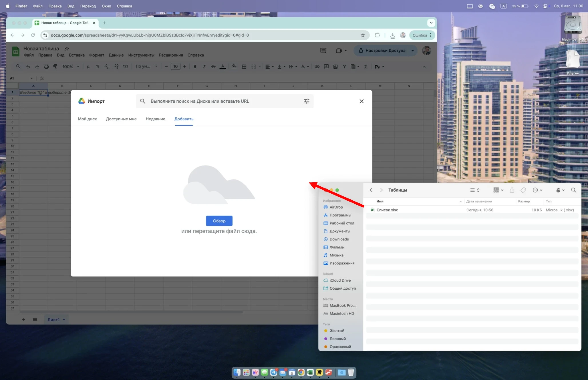Click the Finder back navigation arrow
588x380 pixels.
371,190
